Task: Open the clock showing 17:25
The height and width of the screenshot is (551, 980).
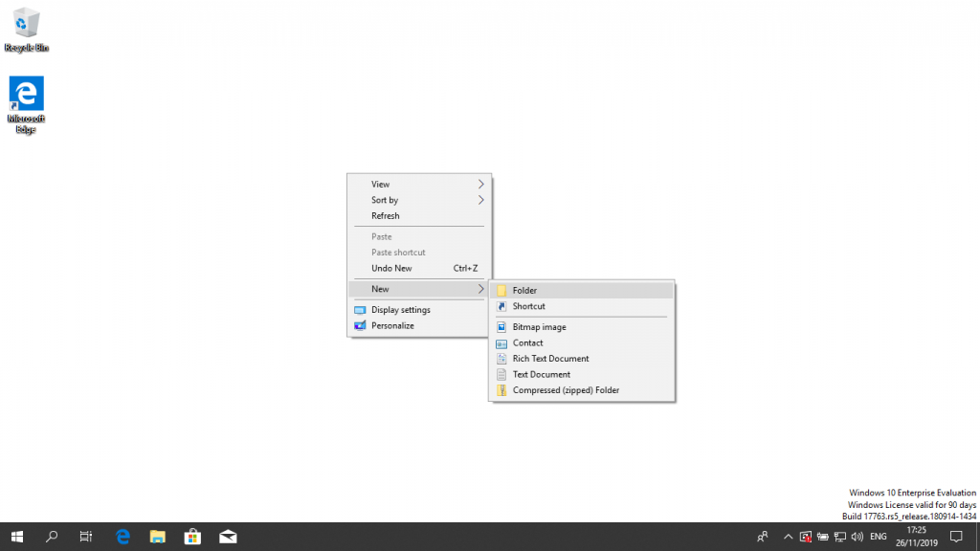Action: click(916, 537)
